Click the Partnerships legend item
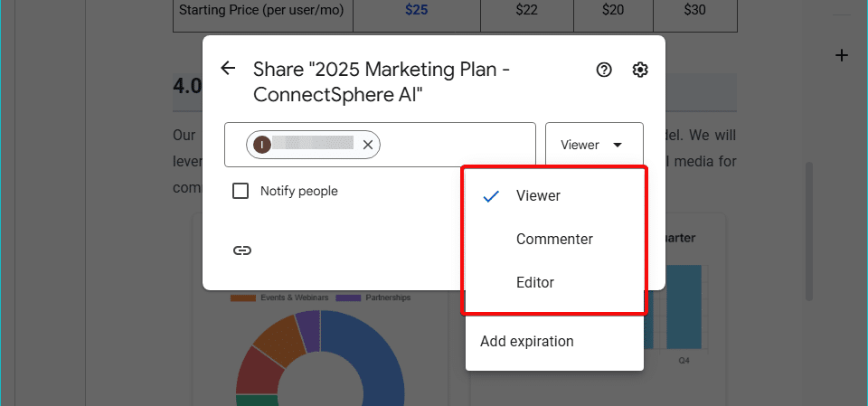Screen dimensions: 868x406 coord(373,297)
